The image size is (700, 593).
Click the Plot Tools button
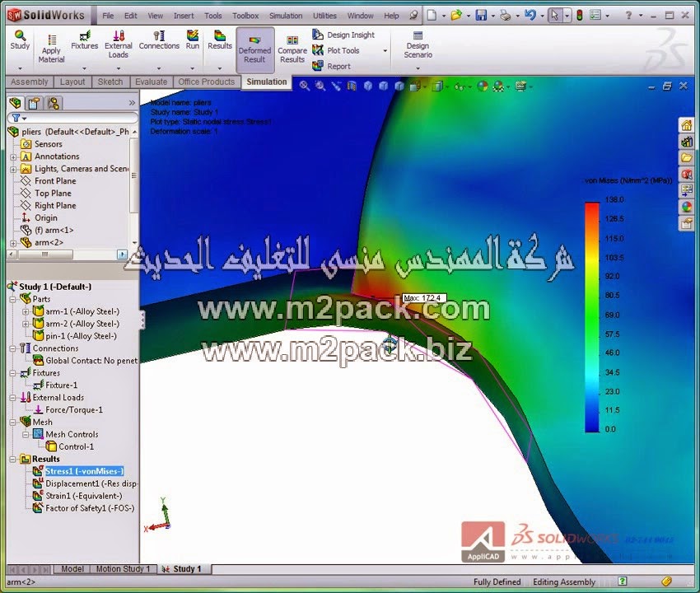pyautogui.click(x=336, y=50)
